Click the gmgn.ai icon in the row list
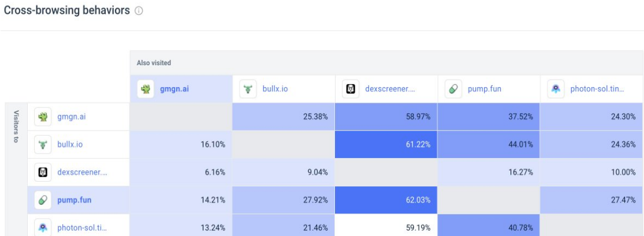 click(x=43, y=117)
